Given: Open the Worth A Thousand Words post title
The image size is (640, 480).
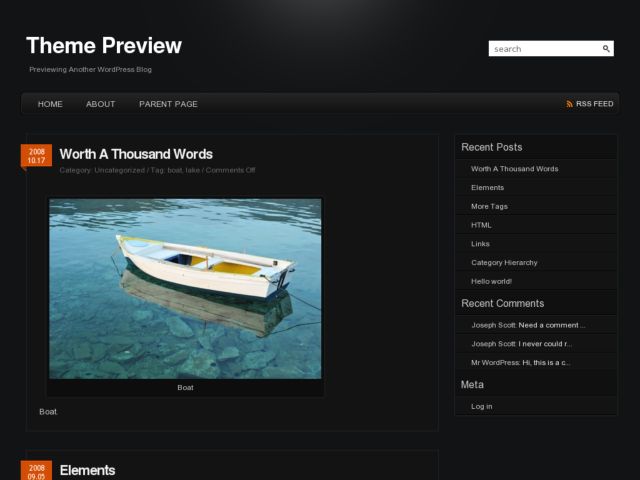Looking at the screenshot, I should pos(136,154).
